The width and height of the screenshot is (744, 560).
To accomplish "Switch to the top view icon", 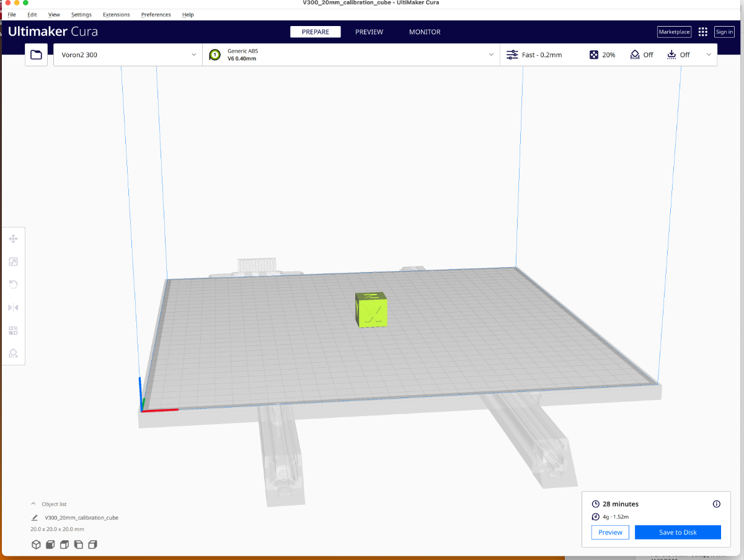I will (64, 544).
